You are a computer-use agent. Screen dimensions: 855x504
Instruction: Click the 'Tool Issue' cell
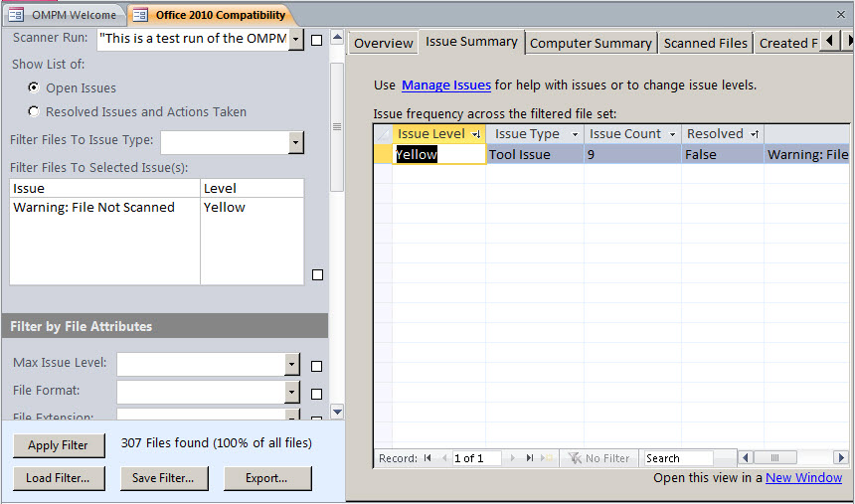pyautogui.click(x=535, y=154)
